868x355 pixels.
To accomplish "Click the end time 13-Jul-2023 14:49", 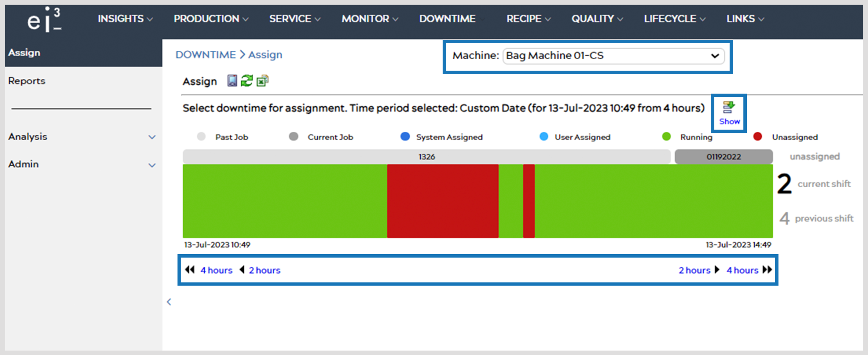I will (738, 245).
